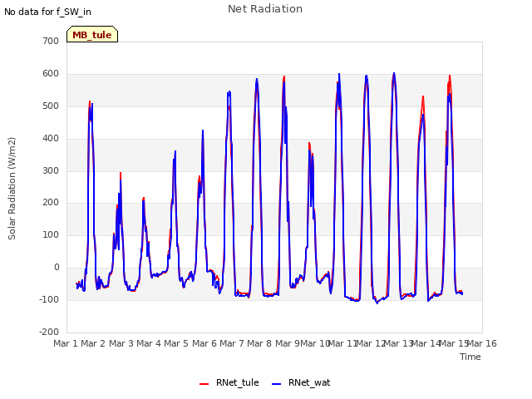Click the Mar 8 x-axis label
Image resolution: width=532 pixels, height=399 pixels.
pyautogui.click(x=259, y=343)
